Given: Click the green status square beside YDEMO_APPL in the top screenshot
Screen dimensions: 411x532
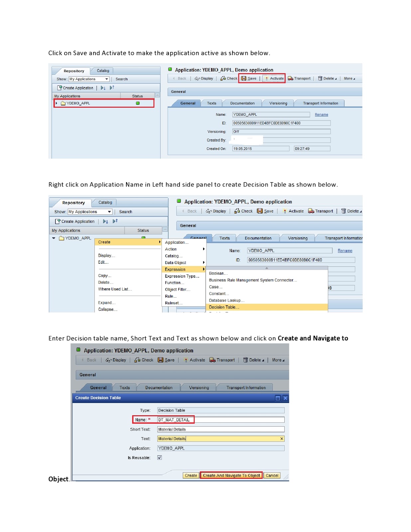Looking at the screenshot, I should (x=138, y=103).
